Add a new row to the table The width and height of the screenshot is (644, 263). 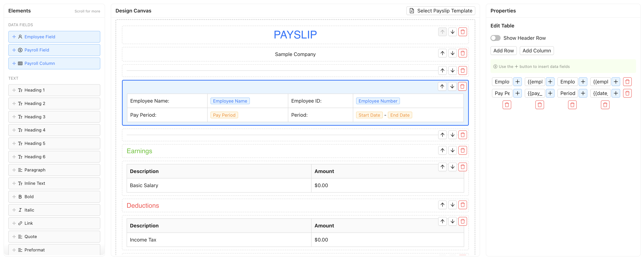tap(503, 51)
